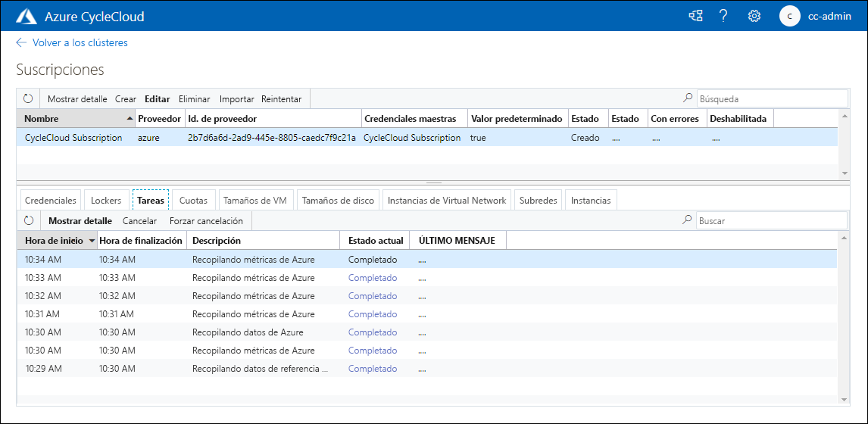Focus the Búsqueda search field
The height and width of the screenshot is (424, 868).
(773, 98)
